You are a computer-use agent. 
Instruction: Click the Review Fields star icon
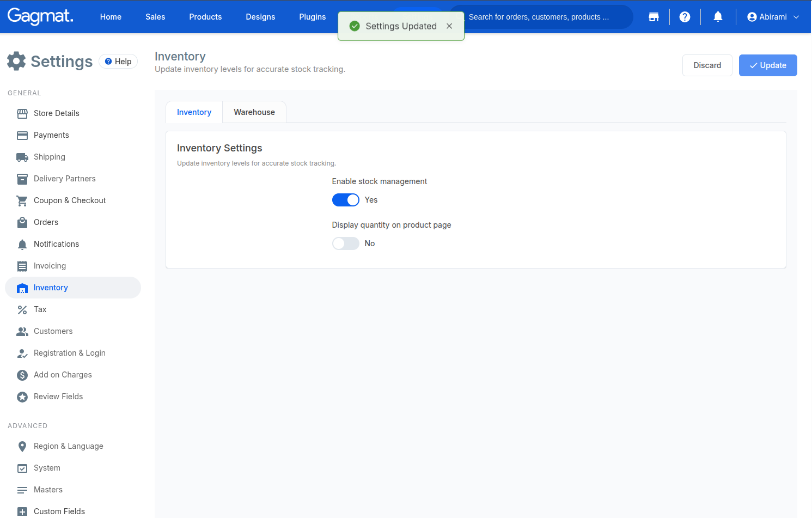click(22, 397)
